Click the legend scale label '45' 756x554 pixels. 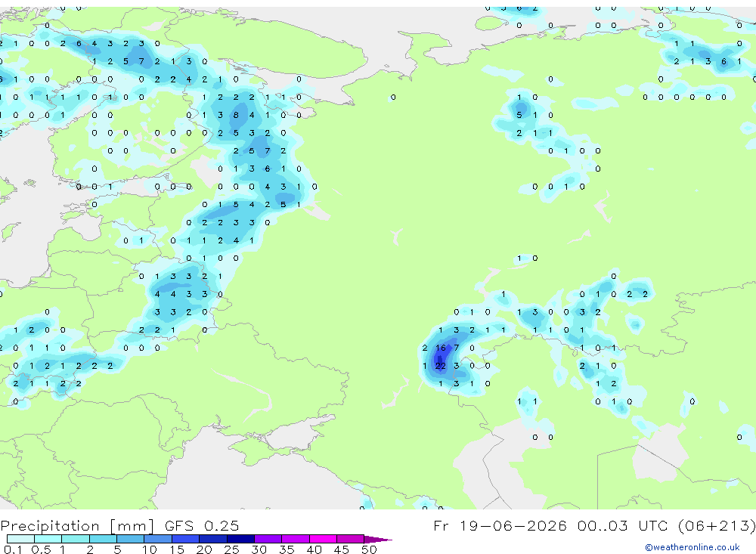click(342, 549)
